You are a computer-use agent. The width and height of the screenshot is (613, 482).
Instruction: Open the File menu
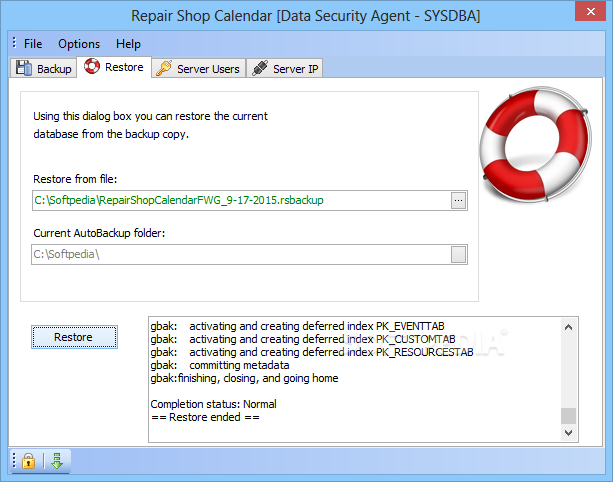point(33,44)
